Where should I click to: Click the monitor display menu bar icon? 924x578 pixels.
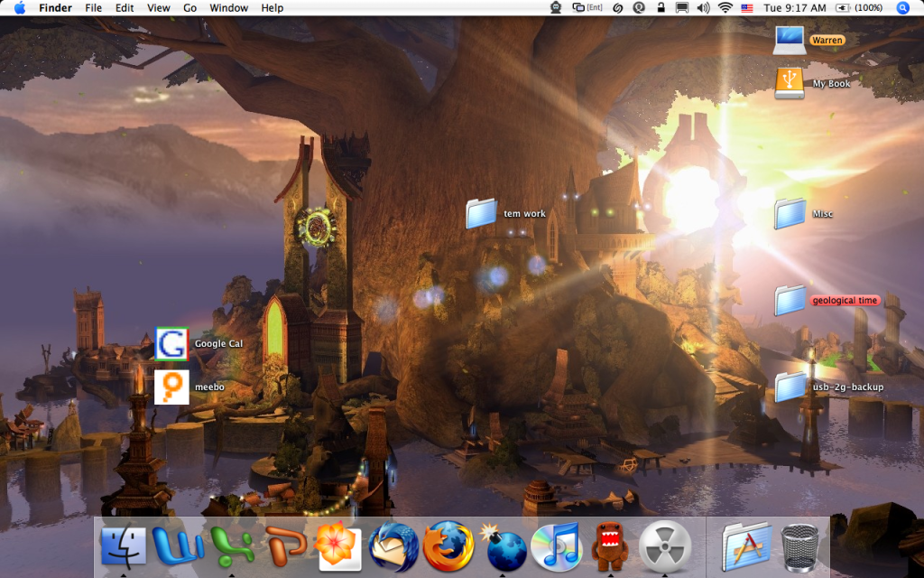coord(682,7)
